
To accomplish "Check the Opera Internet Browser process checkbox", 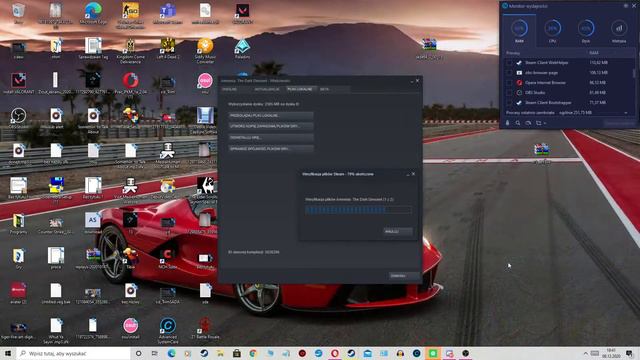I will 509,83.
